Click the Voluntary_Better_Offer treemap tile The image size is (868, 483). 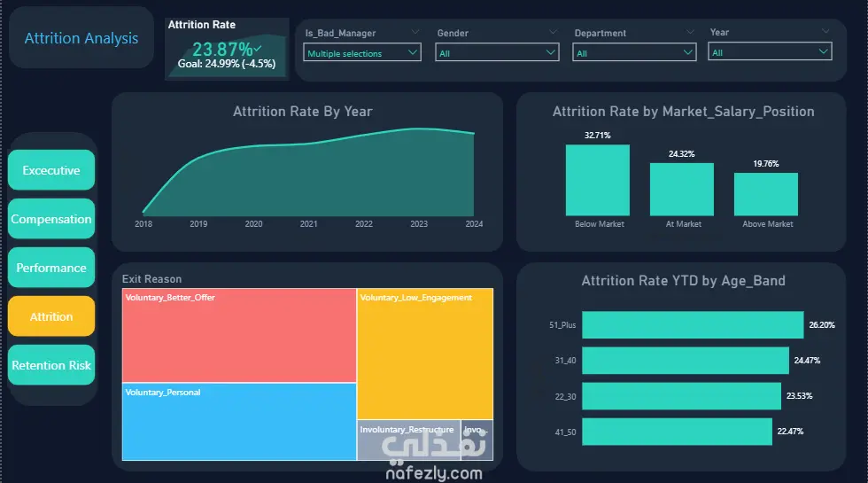(239, 335)
